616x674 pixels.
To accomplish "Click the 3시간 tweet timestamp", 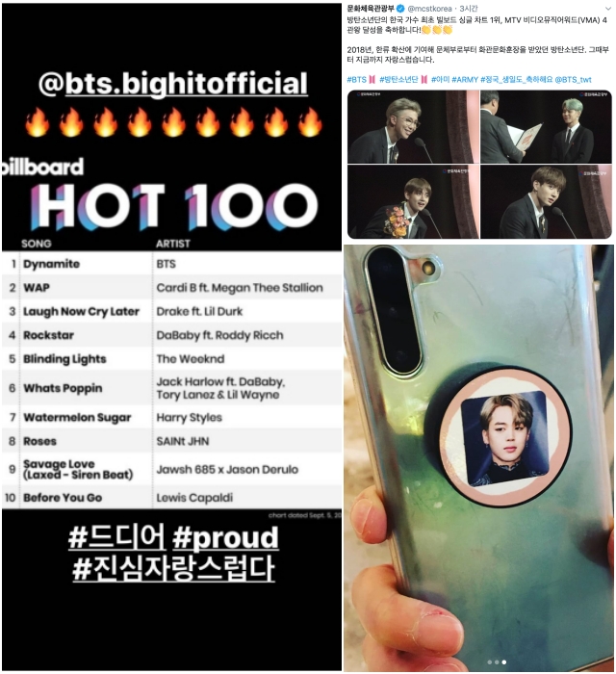I will click(469, 9).
